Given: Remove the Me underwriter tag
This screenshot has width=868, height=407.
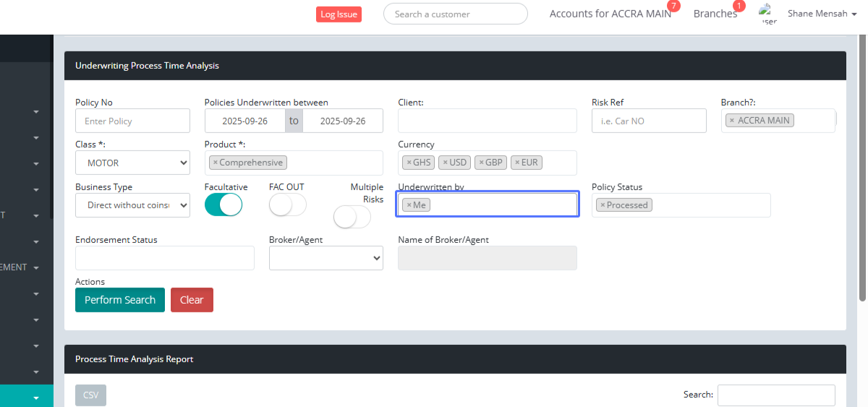Looking at the screenshot, I should 409,205.
